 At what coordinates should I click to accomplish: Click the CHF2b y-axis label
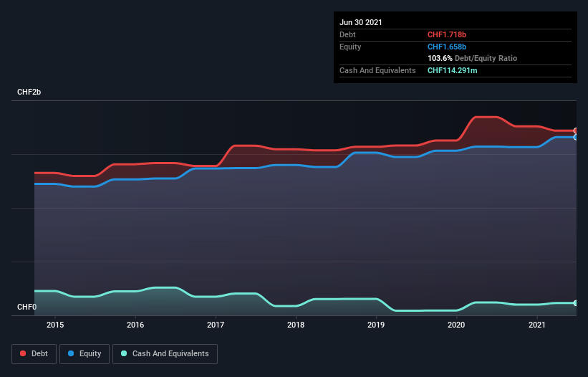pyautogui.click(x=29, y=92)
